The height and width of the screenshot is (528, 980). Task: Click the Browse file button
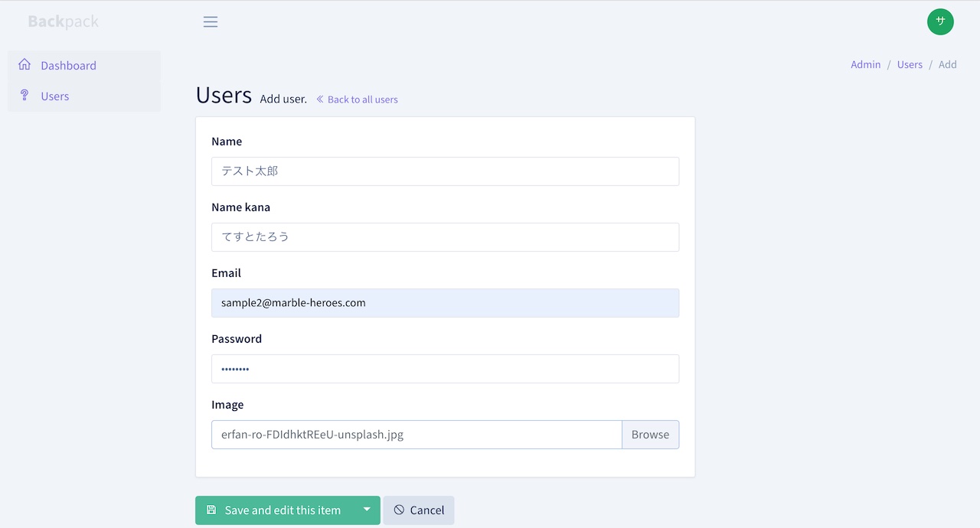(x=650, y=435)
